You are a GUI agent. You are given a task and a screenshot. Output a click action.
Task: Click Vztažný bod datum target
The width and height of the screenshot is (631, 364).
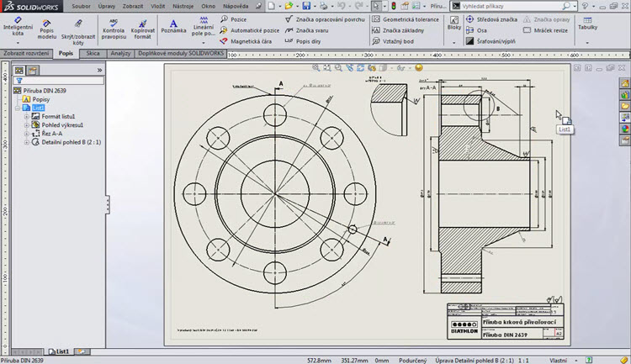point(393,41)
